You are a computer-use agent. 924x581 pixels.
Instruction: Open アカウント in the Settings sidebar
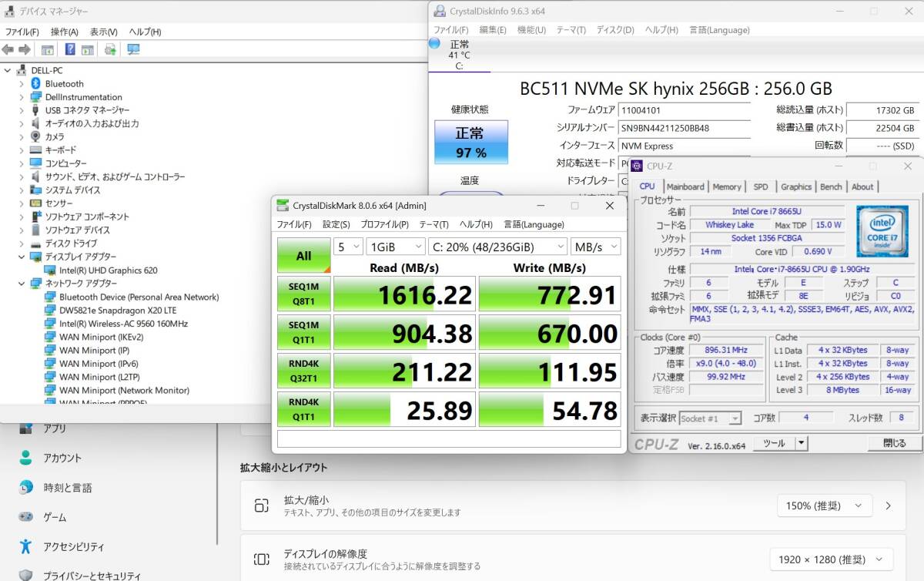click(62, 458)
